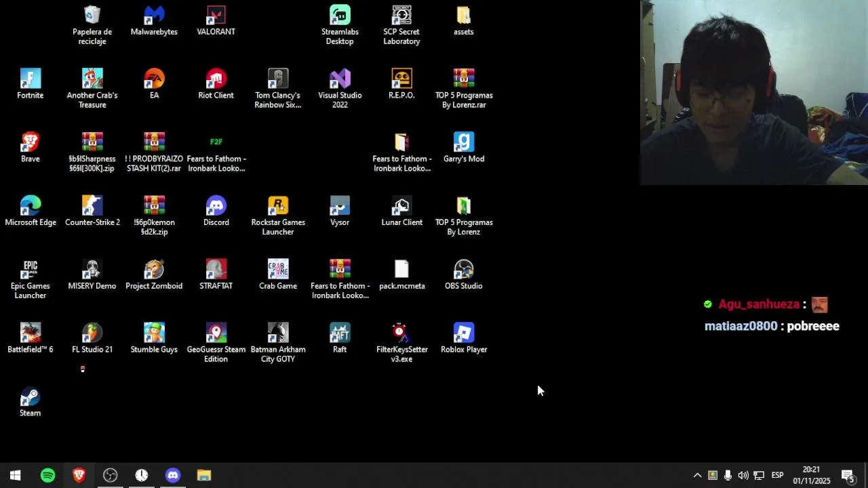Select Crab Game shortcut

coord(278,275)
